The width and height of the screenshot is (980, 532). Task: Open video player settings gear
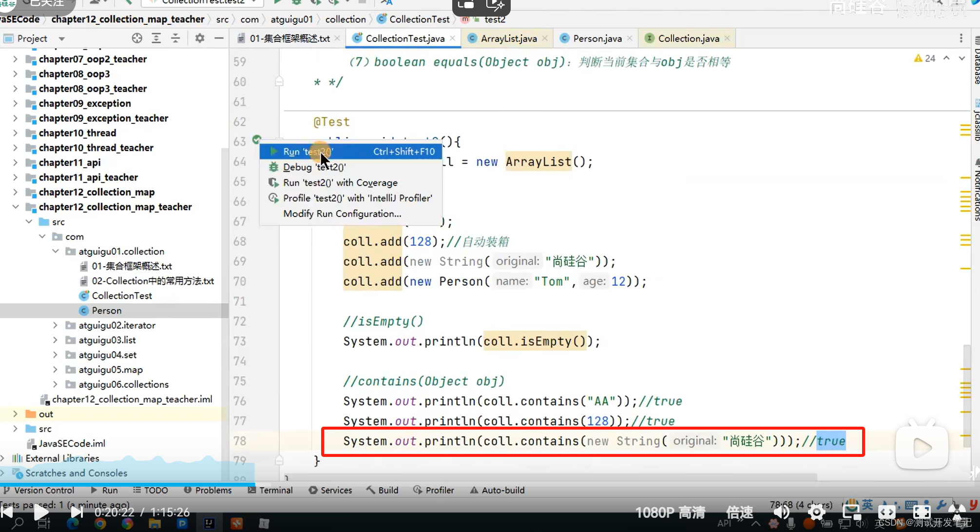coord(816,512)
